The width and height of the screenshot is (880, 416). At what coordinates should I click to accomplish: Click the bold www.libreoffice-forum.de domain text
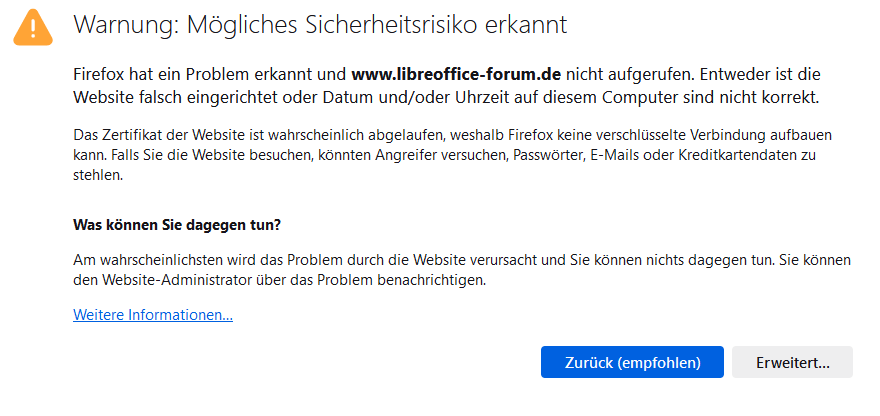pyautogui.click(x=456, y=74)
